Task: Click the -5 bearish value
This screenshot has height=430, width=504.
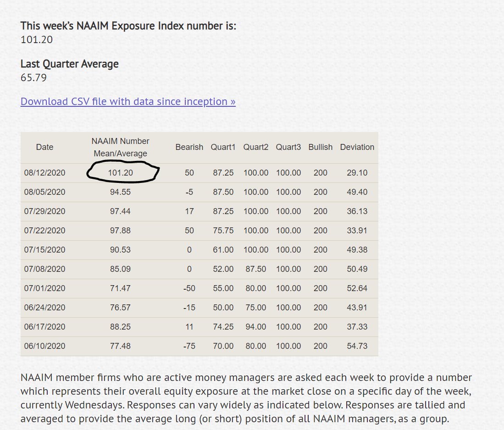Action: click(x=189, y=192)
